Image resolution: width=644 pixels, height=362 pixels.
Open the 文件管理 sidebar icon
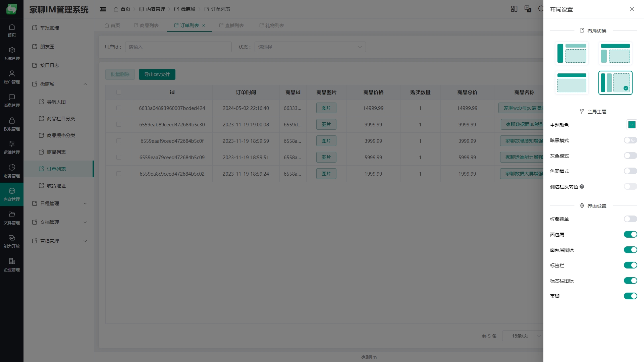(x=12, y=218)
